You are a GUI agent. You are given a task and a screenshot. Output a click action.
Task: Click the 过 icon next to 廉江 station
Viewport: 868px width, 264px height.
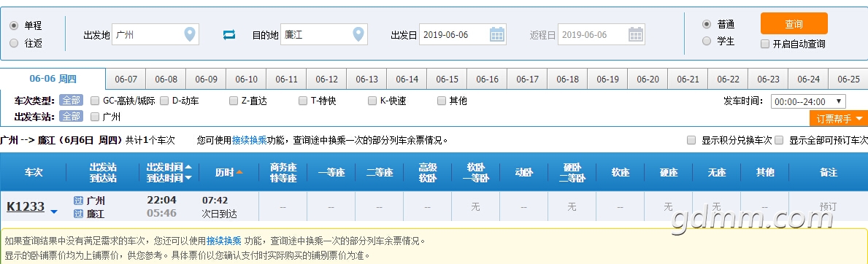78,214
